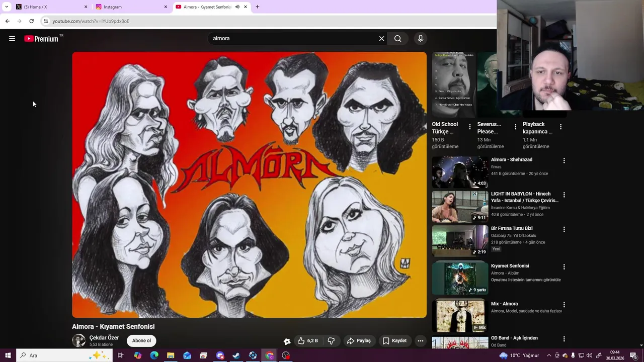Open more actions under the video
This screenshot has width=644, height=362.
click(421, 341)
